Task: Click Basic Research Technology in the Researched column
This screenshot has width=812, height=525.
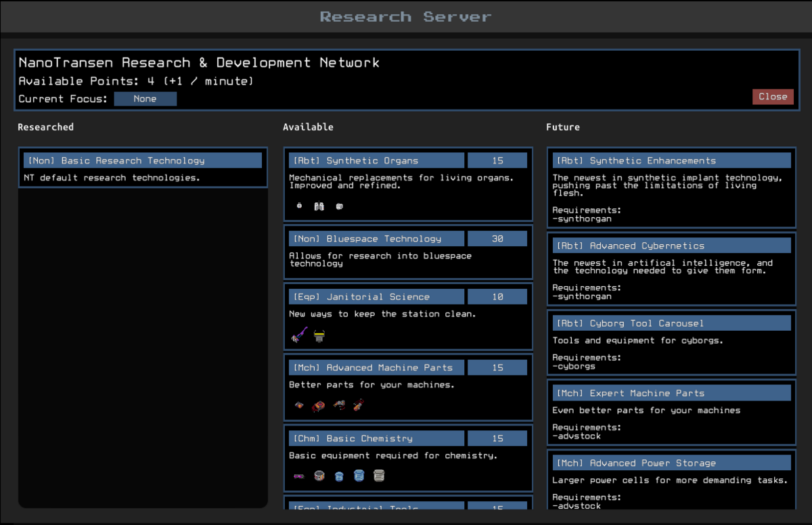Action: (142, 160)
